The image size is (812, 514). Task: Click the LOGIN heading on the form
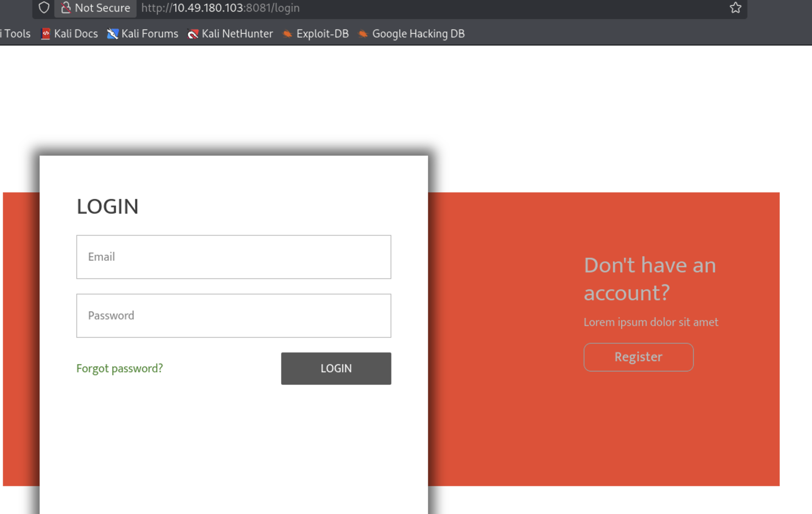coord(107,206)
